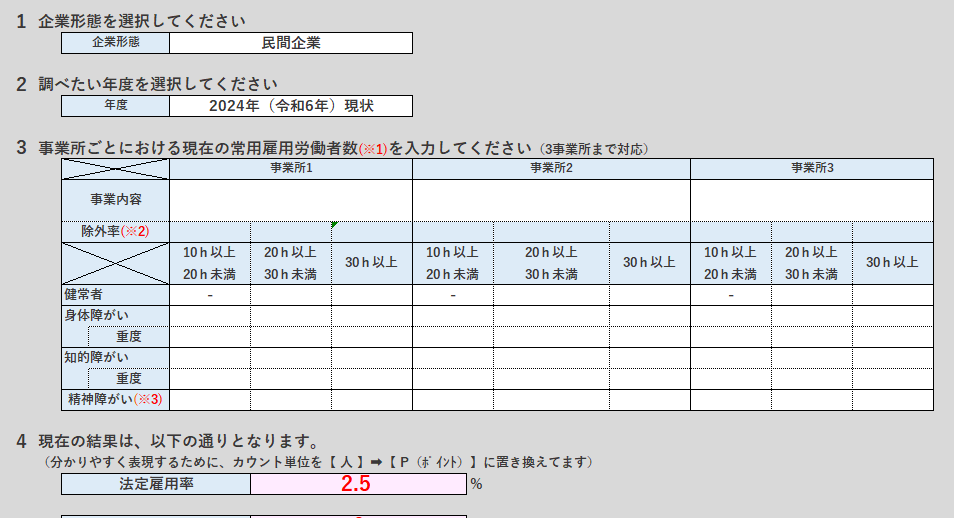Select 身体障がい 10h以上20h未満 cell under 事業所1
Viewport: 954px width, 518px height.
pos(210,316)
